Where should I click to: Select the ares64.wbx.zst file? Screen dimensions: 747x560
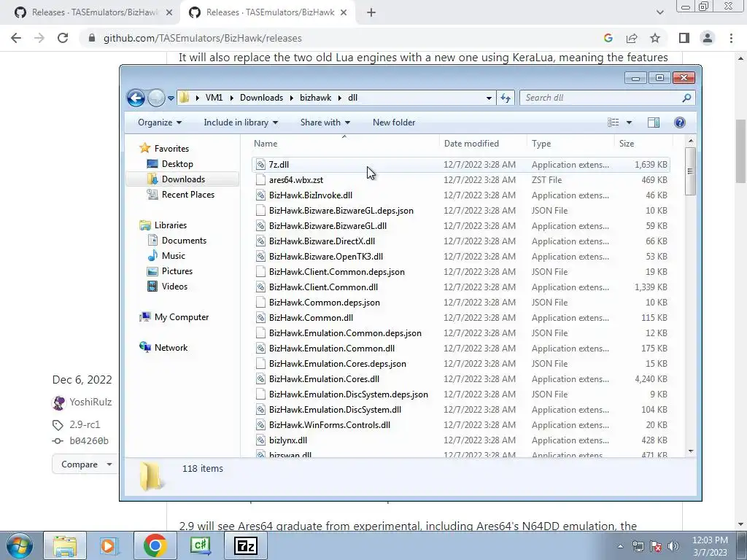[296, 180]
